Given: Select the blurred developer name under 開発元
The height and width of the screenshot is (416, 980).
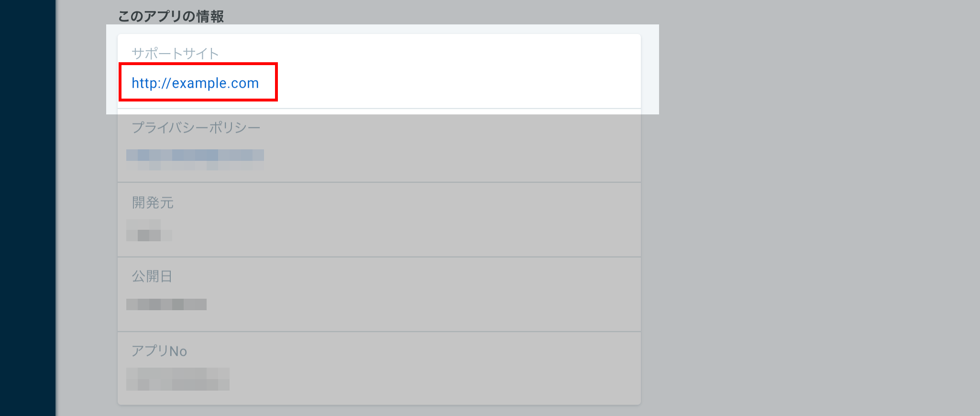Looking at the screenshot, I should point(149,230).
